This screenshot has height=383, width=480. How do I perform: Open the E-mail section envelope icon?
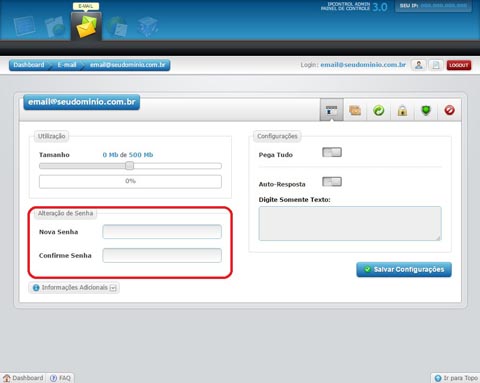[86, 26]
